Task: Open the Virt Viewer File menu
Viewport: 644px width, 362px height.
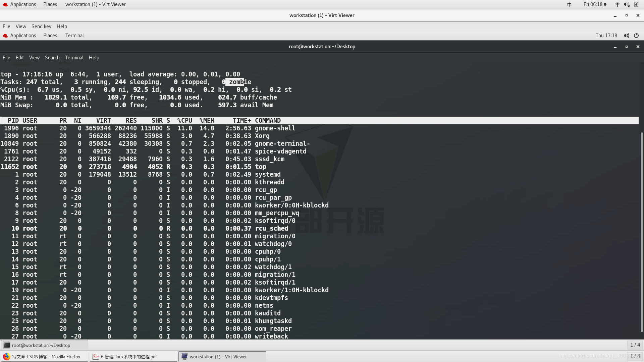Action: [x=6, y=26]
